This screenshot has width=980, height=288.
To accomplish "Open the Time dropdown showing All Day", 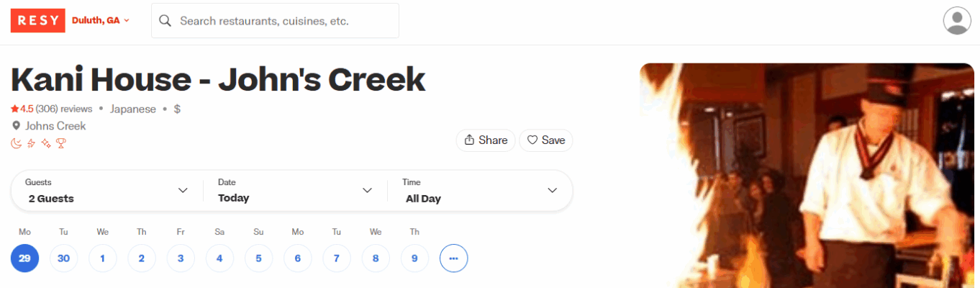I will tap(481, 191).
